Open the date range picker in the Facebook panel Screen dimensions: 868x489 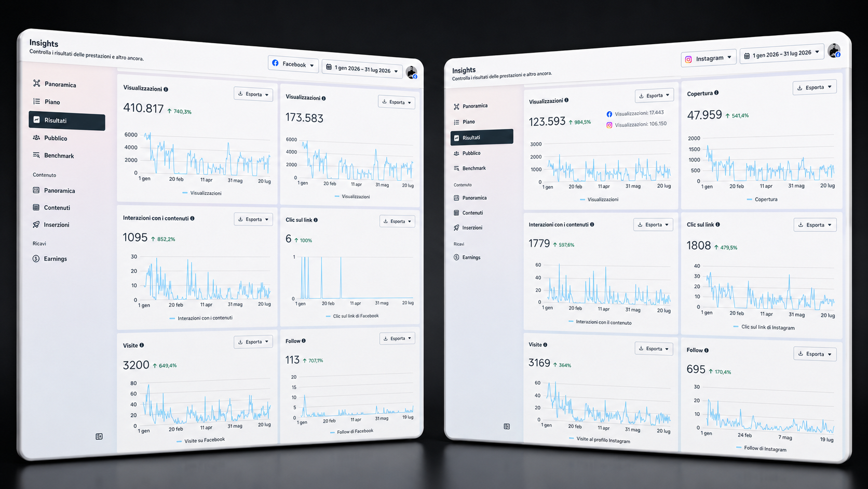point(362,69)
